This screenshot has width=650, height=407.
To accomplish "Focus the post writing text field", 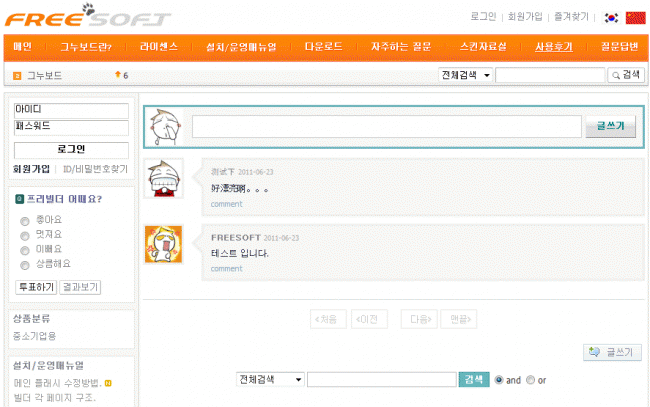I will (x=386, y=126).
